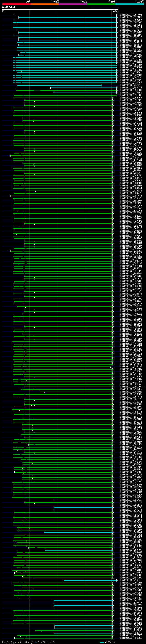This screenshot has height=644, width=146.
Task: Select UniRef100_B2BAK8 label
Action: coord(131,326)
